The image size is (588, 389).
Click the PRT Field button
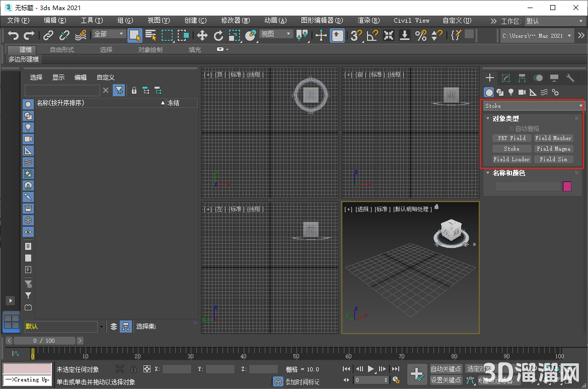point(511,138)
